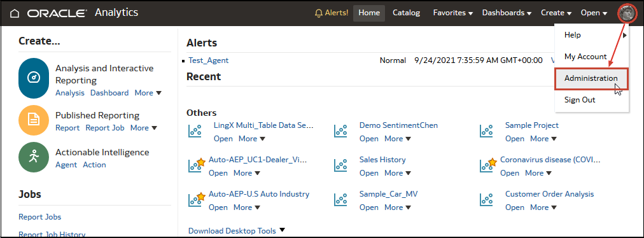Select Administration from profile menu
The width and height of the screenshot is (644, 238).
pos(591,78)
